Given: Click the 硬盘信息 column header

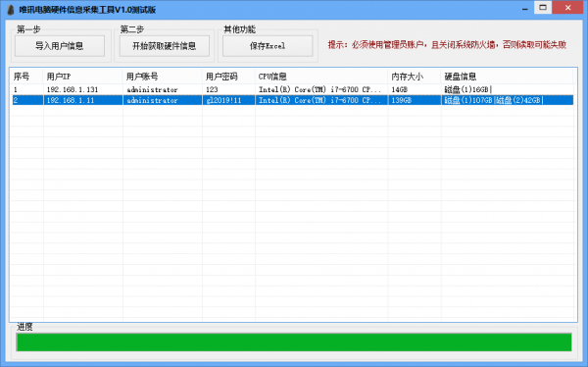Looking at the screenshot, I should 507,77.
